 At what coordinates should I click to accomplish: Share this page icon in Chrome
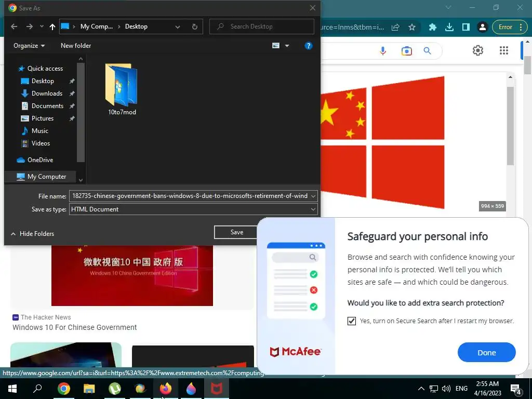395,27
